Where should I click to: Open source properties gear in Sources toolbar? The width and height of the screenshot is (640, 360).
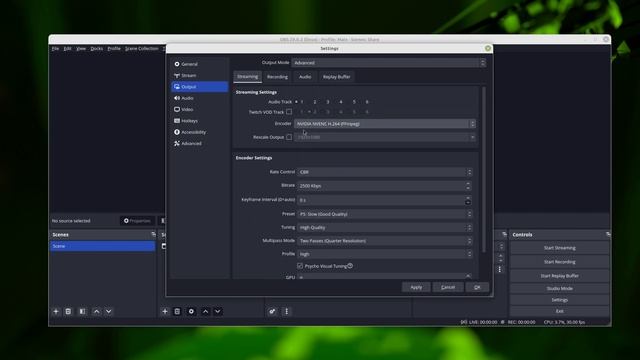tap(191, 311)
